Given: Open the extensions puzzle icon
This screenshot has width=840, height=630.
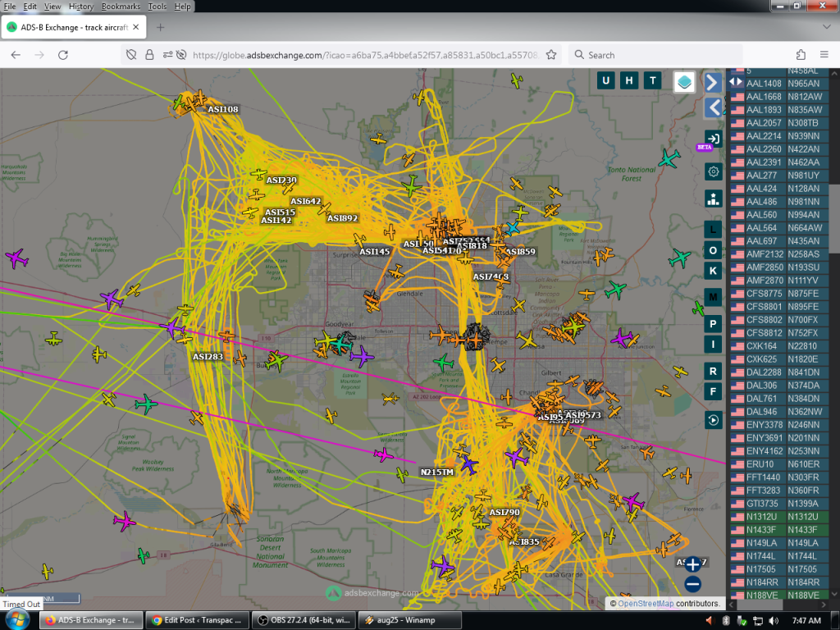Looking at the screenshot, I should (801, 55).
